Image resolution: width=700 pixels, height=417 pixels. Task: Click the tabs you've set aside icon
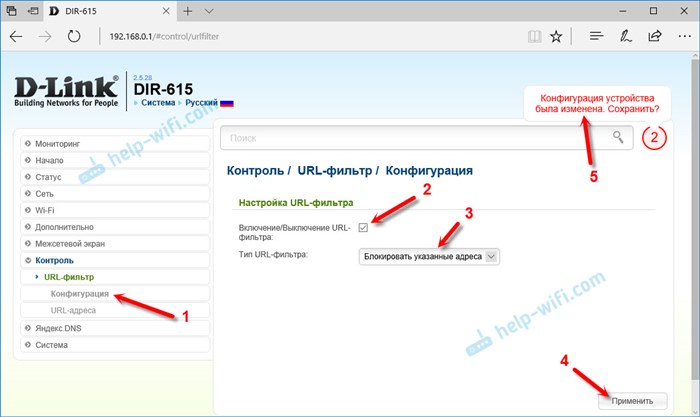coord(12,11)
